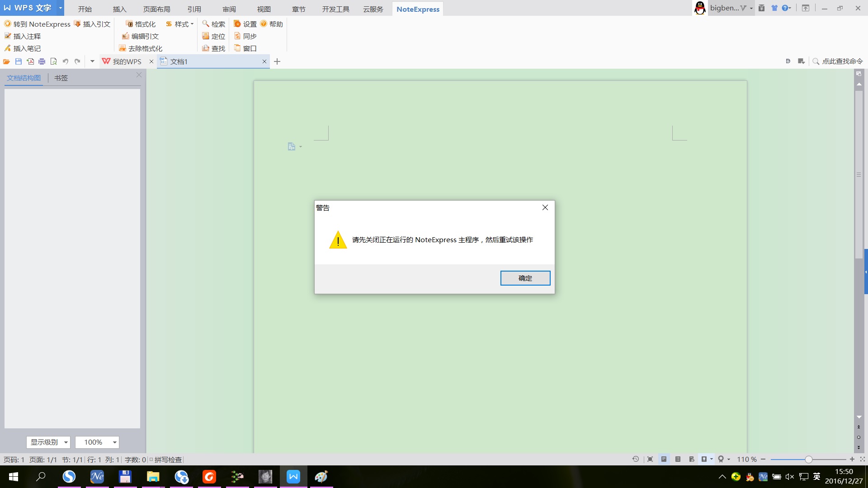The image size is (868, 488).
Task: Click the blue help question mark icon
Action: click(785, 8)
